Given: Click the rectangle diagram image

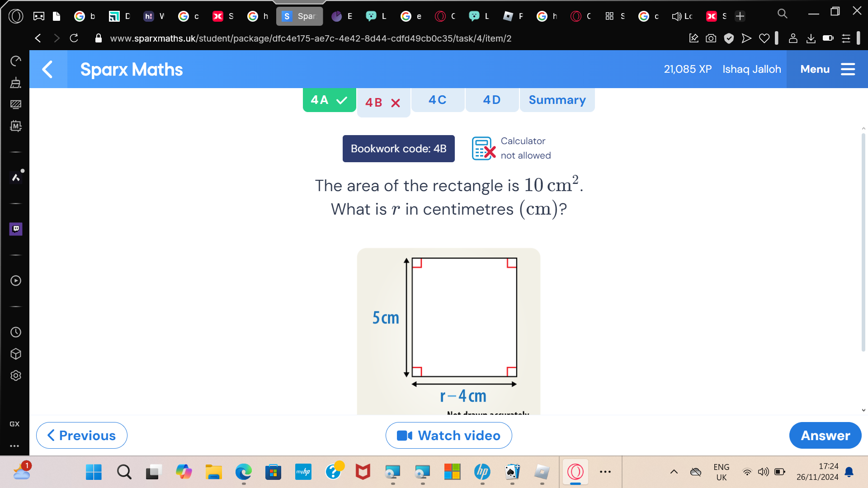Looking at the screenshot, I should [x=448, y=331].
